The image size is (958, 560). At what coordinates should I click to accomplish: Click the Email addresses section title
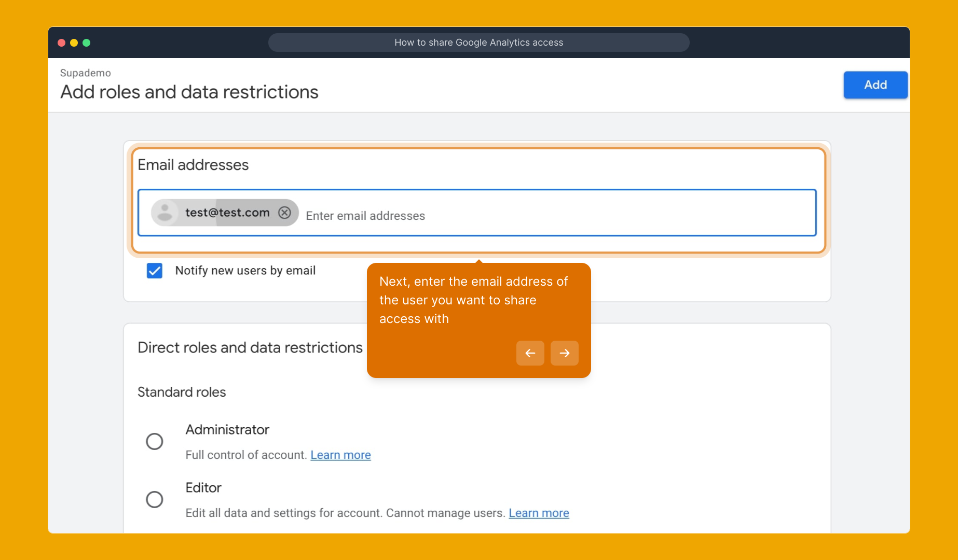tap(193, 165)
